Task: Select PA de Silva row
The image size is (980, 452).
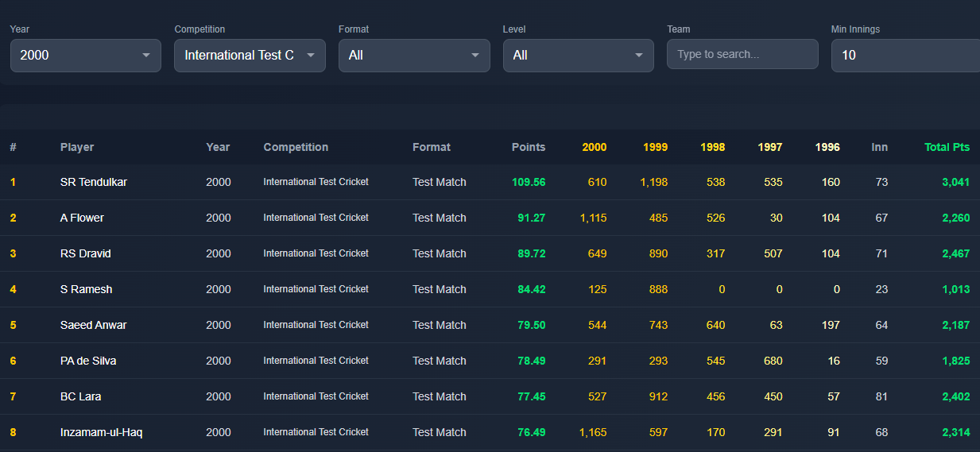Action: click(x=88, y=361)
